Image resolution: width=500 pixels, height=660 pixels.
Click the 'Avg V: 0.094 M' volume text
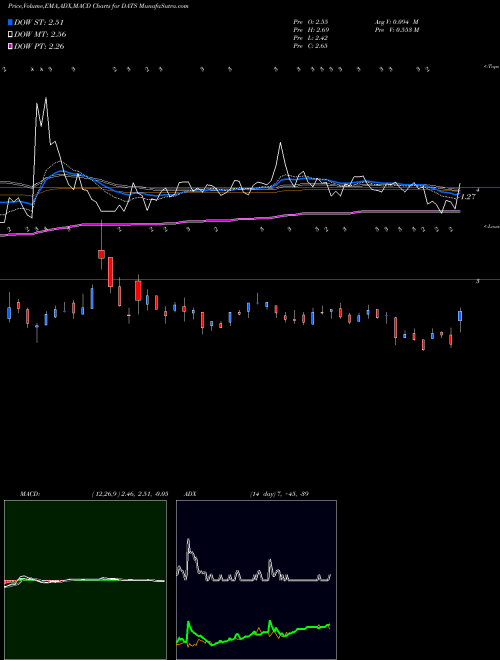click(396, 21)
